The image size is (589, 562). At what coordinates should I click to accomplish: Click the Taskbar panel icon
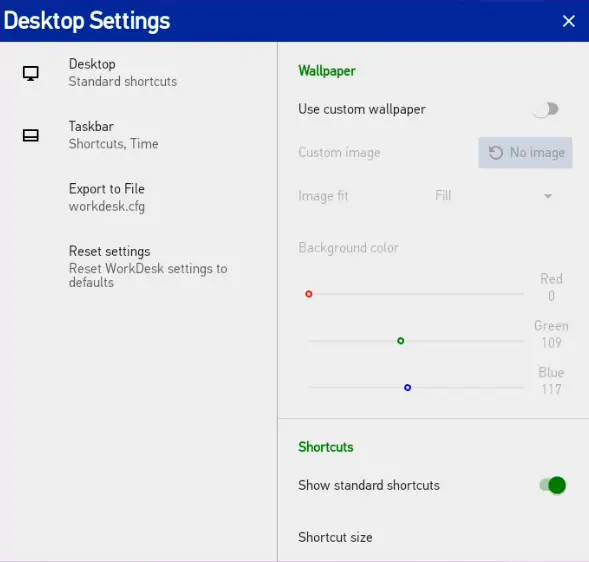coord(30,135)
